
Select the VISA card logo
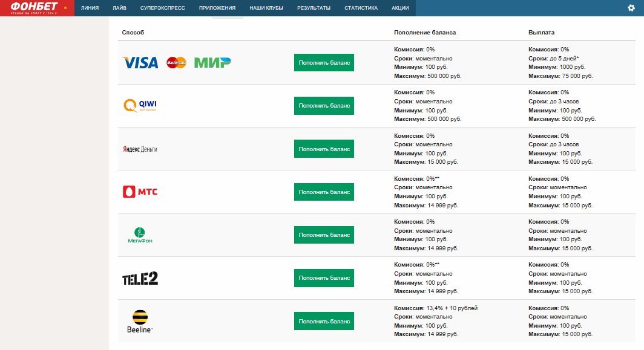click(140, 63)
